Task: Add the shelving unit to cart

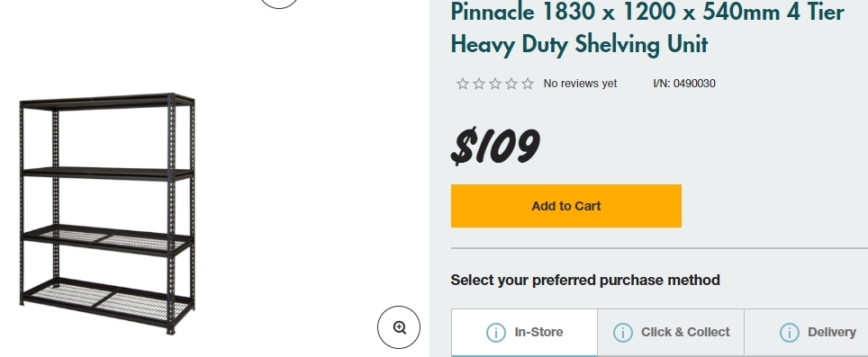Action: 565,206
